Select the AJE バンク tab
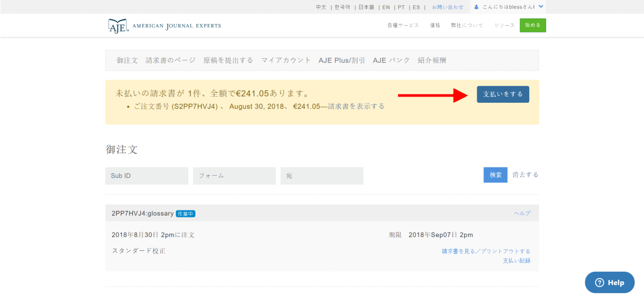Viewport: 644px width, 298px height. (392, 60)
